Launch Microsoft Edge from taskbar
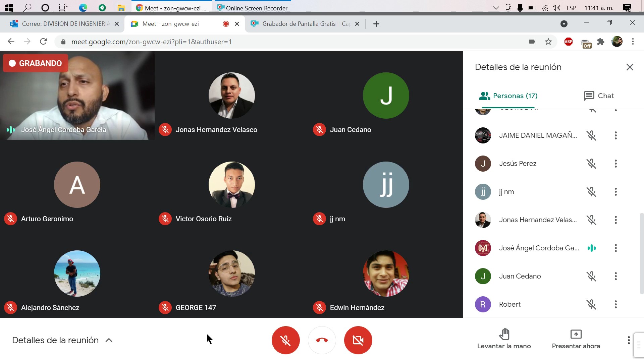644x362 pixels. [83, 8]
